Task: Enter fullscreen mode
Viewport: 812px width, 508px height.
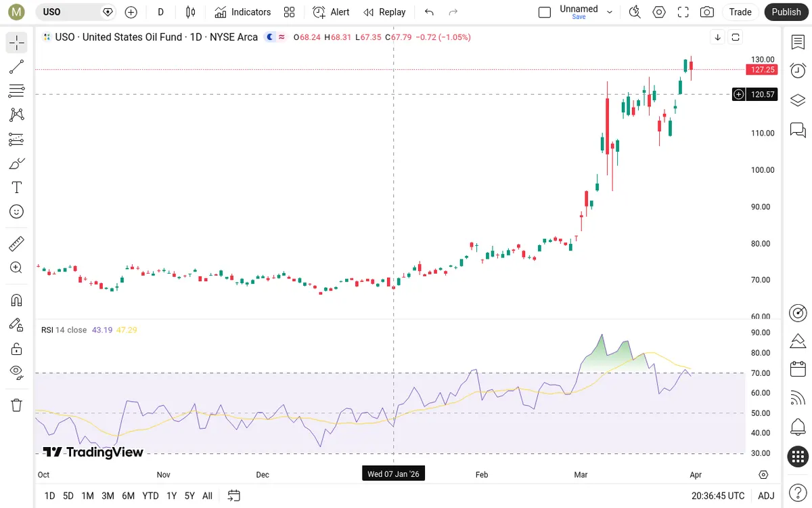Action: coord(683,12)
